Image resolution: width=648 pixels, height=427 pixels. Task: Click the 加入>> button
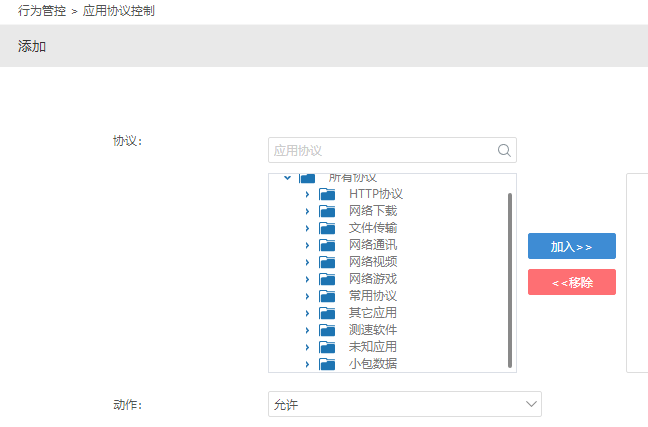[x=572, y=246]
